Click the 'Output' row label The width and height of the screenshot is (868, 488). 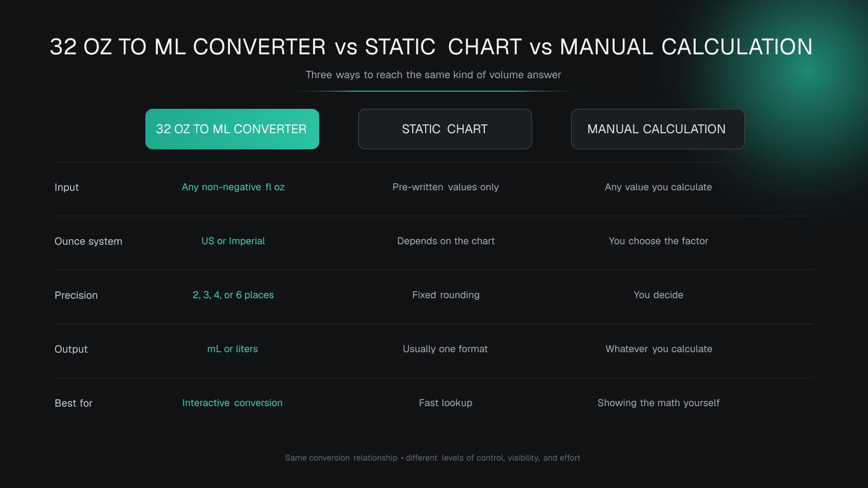(x=71, y=349)
